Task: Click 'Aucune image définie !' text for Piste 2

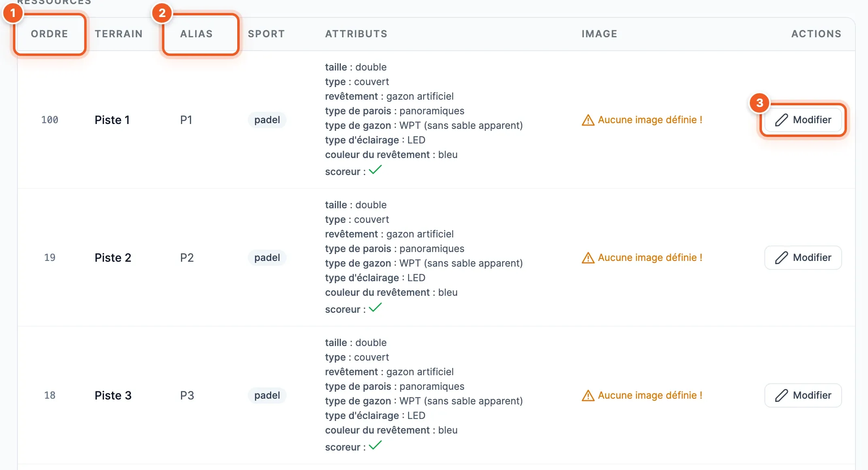Action: tap(650, 258)
